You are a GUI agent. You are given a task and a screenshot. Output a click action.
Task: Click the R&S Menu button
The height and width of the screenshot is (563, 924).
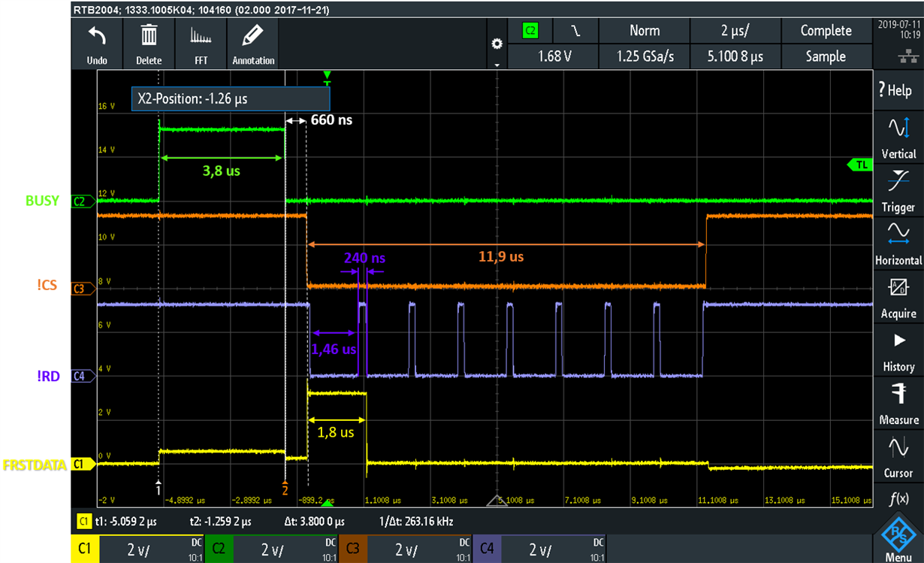click(x=898, y=537)
